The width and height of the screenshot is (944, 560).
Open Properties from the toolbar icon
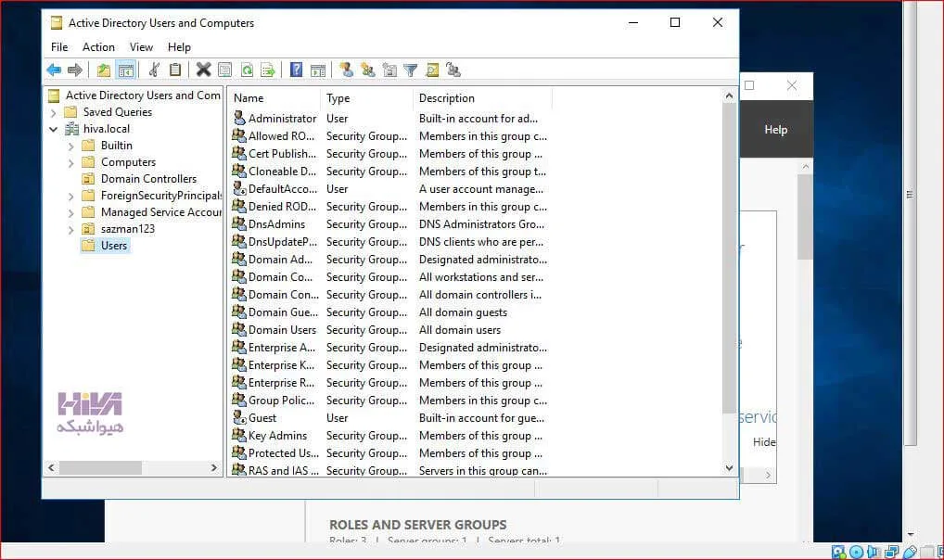225,70
